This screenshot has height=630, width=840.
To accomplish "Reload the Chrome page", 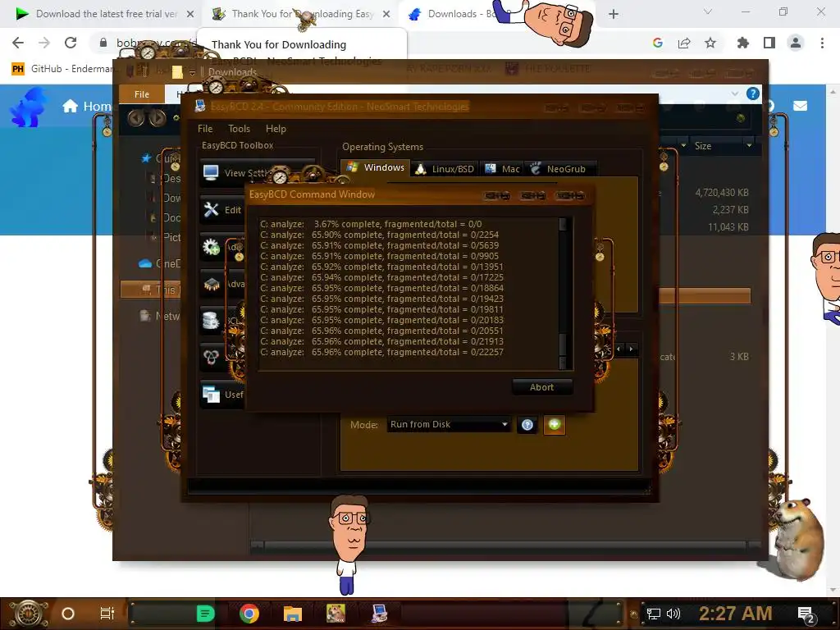I will pos(71,43).
